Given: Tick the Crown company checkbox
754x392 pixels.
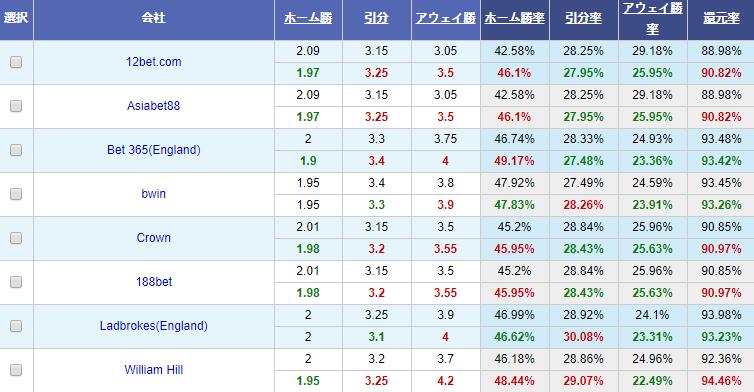Looking at the screenshot, I should tap(16, 238).
